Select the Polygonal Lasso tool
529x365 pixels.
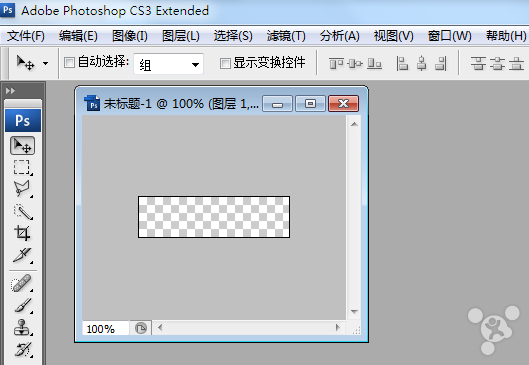point(22,189)
